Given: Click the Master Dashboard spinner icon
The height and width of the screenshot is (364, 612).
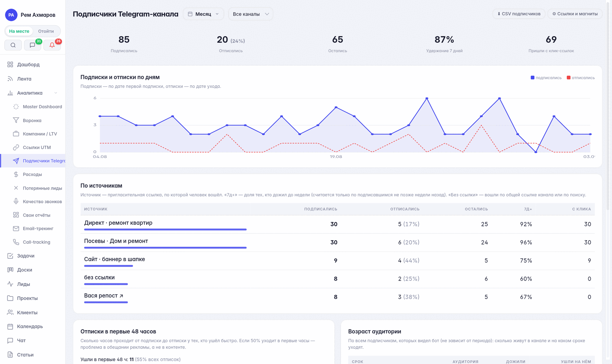Looking at the screenshot, I should click(x=16, y=107).
